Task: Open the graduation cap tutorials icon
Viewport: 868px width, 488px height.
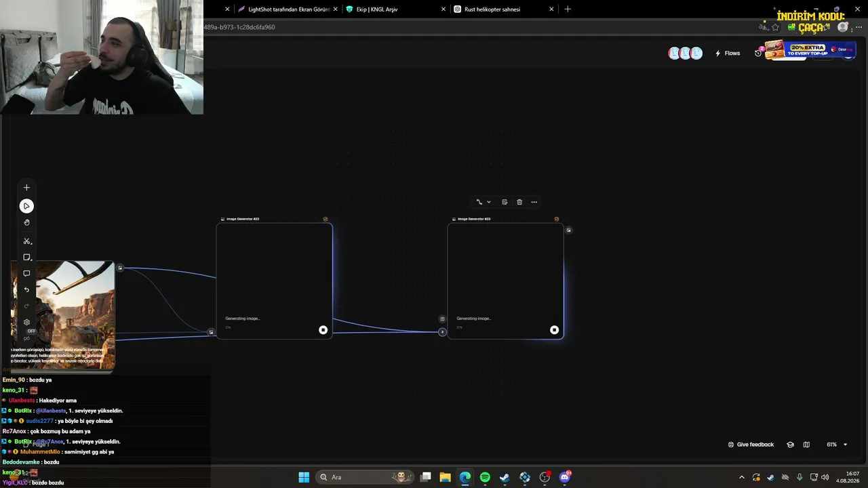Action: click(x=790, y=445)
